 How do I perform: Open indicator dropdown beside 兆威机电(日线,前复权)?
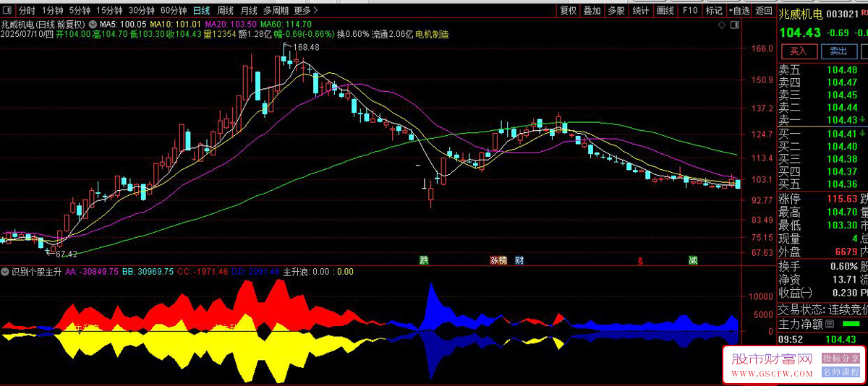click(93, 24)
